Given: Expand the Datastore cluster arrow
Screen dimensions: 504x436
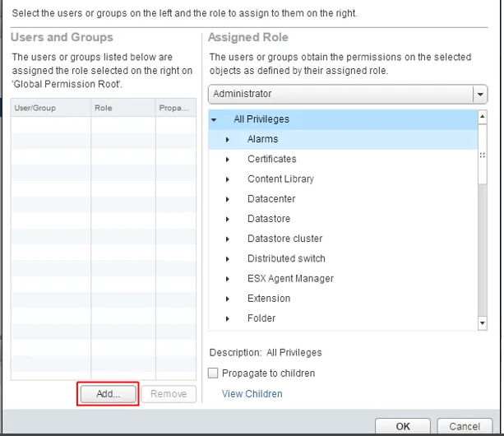Looking at the screenshot, I should tap(228, 239).
